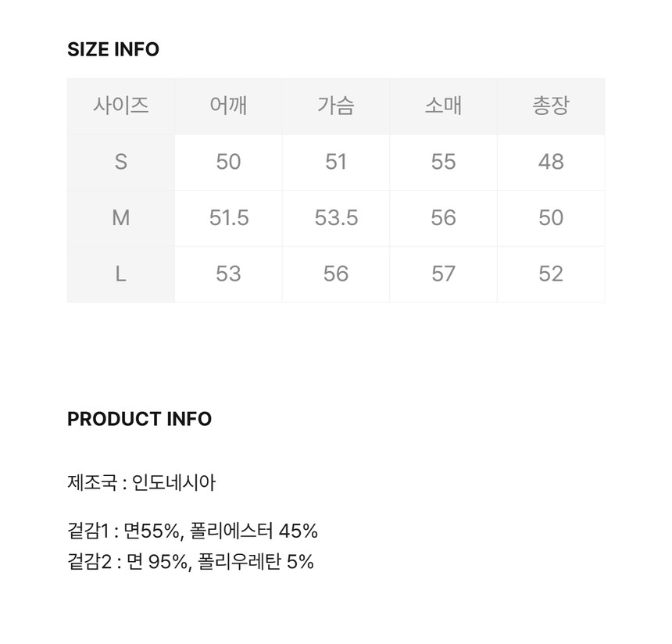672x644 pixels.
Task: Click the 가슴 column header
Action: tap(336, 106)
